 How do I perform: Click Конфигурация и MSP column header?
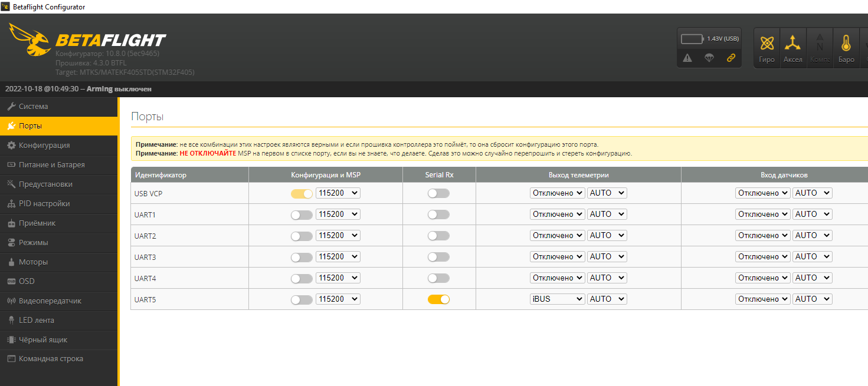pos(326,175)
